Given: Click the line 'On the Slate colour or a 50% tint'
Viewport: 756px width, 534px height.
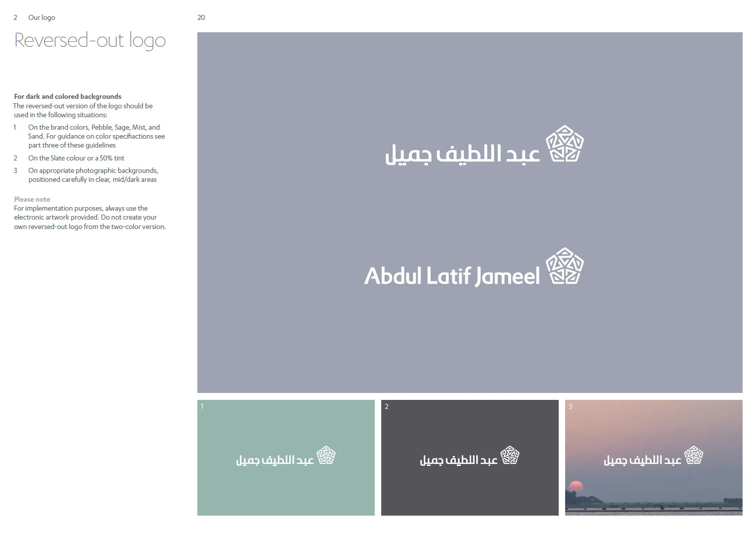Looking at the screenshot, I should point(76,158).
